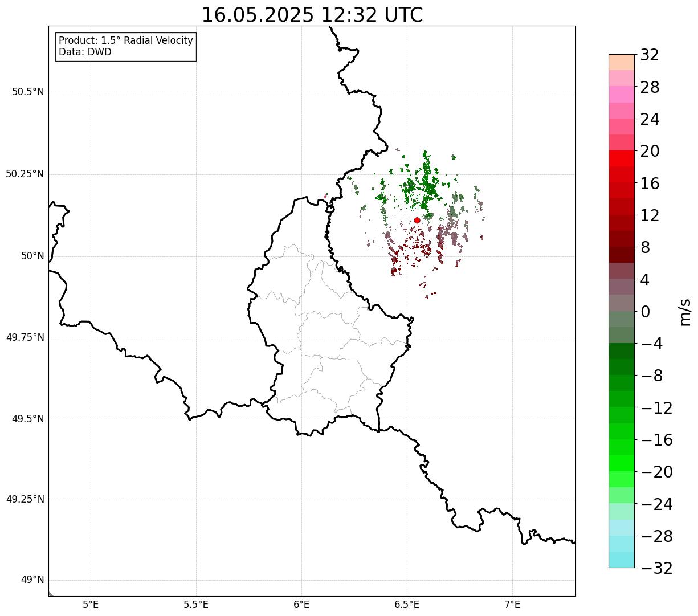698x616 pixels.
Task: Click the peach top colorbar segment
Action: click(x=622, y=62)
